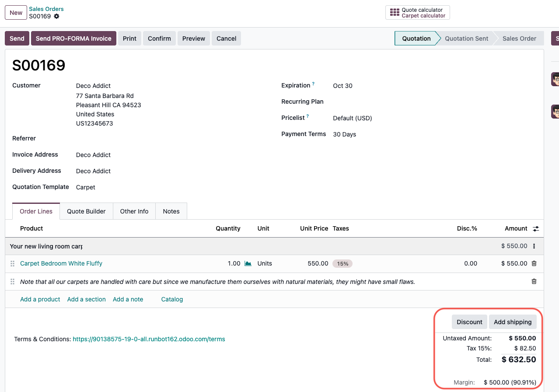Open the Pricelist Default (USD) dropdown
The width and height of the screenshot is (559, 392).
point(352,118)
